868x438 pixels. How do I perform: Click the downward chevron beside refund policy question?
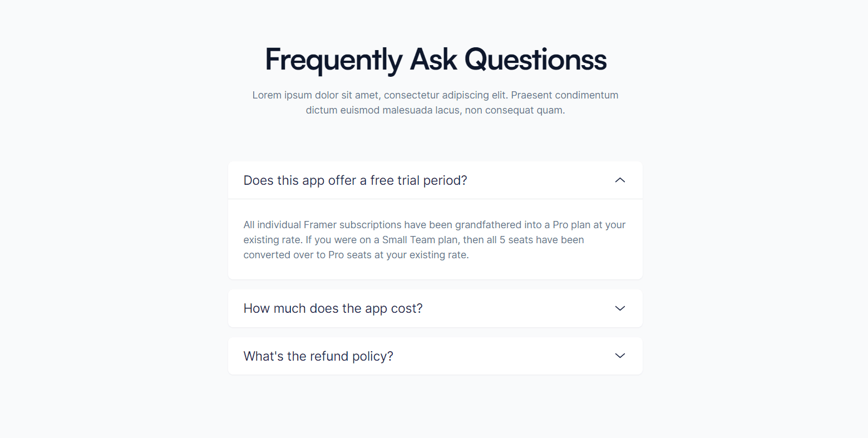coord(620,356)
